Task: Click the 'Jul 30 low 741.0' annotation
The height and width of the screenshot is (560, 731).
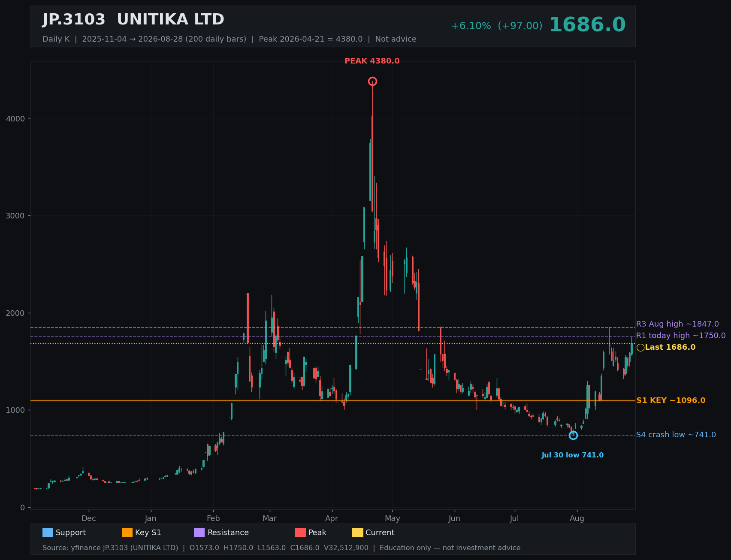Action: tap(572, 455)
